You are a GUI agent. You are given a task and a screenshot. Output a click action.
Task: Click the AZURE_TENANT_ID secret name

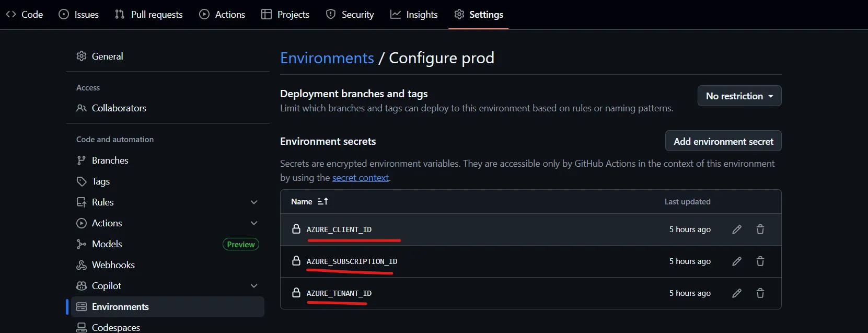tap(339, 293)
